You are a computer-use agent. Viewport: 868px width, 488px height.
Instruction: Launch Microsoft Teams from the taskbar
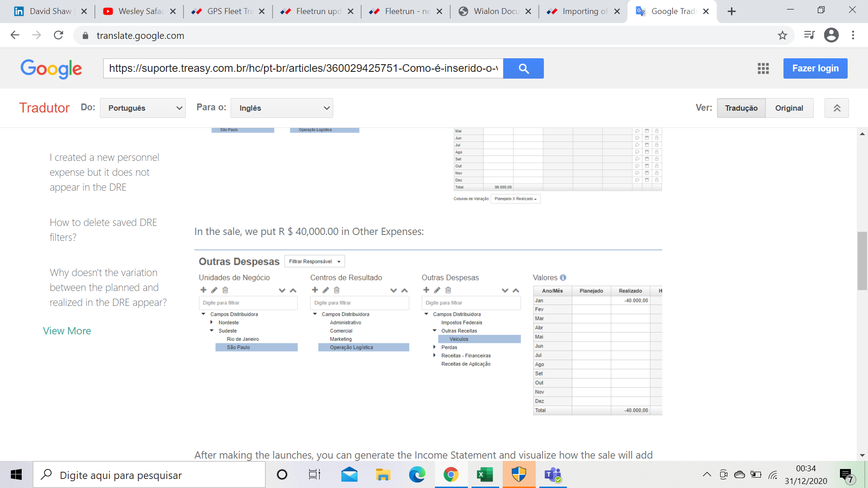point(552,474)
